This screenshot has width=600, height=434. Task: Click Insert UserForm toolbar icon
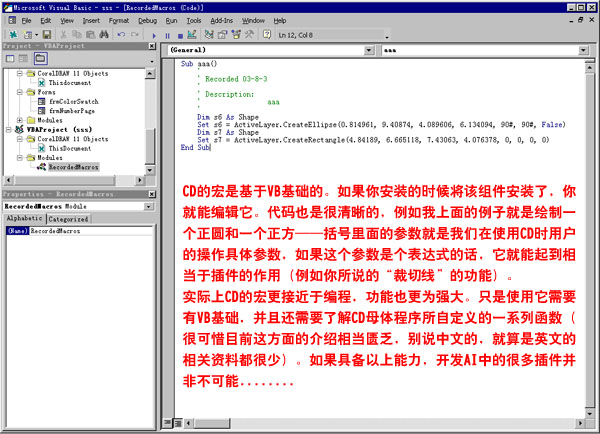pyautogui.click(x=27, y=35)
